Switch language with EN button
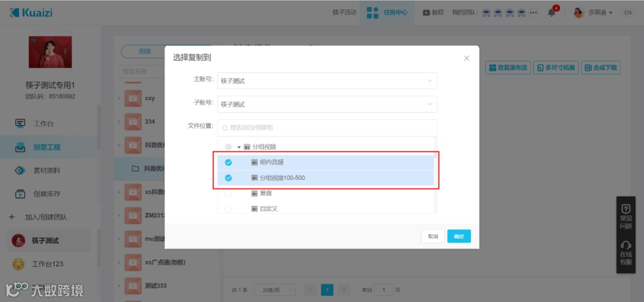 pyautogui.click(x=628, y=13)
